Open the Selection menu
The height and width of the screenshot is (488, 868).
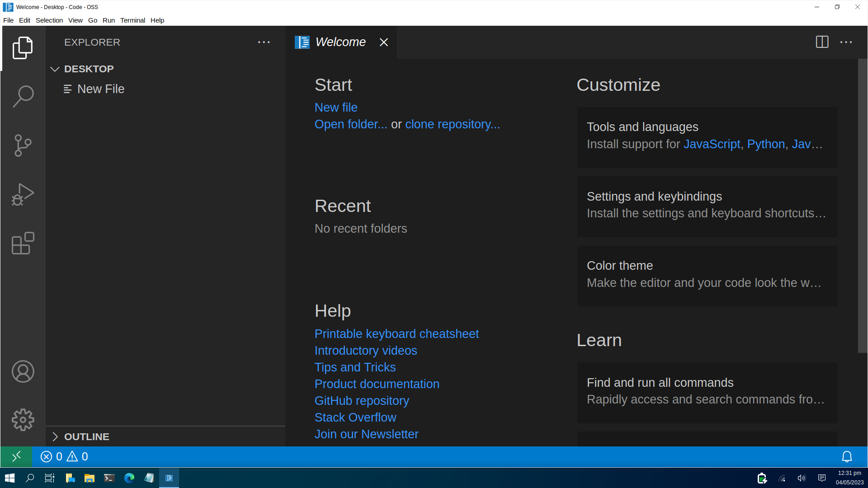49,20
